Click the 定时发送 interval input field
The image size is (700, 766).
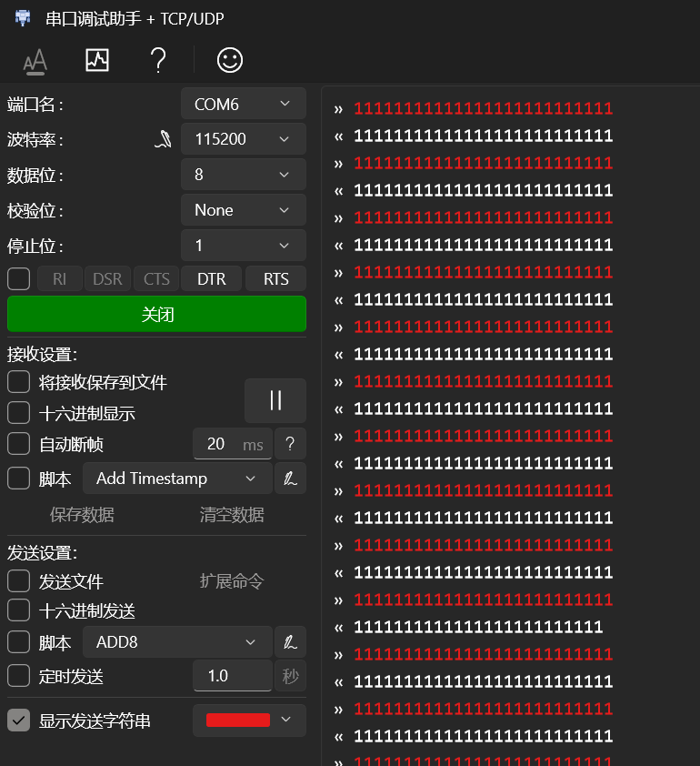coord(232,676)
